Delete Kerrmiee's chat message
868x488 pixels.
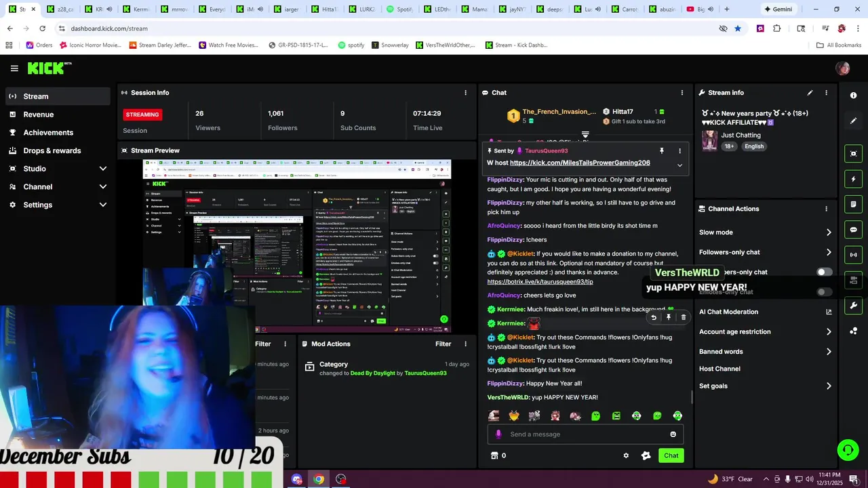tap(683, 317)
